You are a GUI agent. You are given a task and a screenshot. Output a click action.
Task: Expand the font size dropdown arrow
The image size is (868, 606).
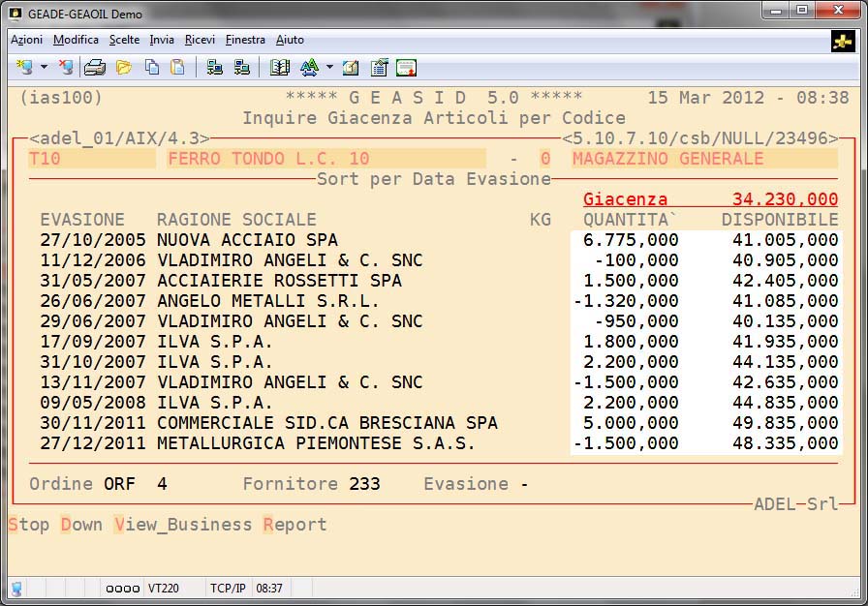pyautogui.click(x=329, y=67)
